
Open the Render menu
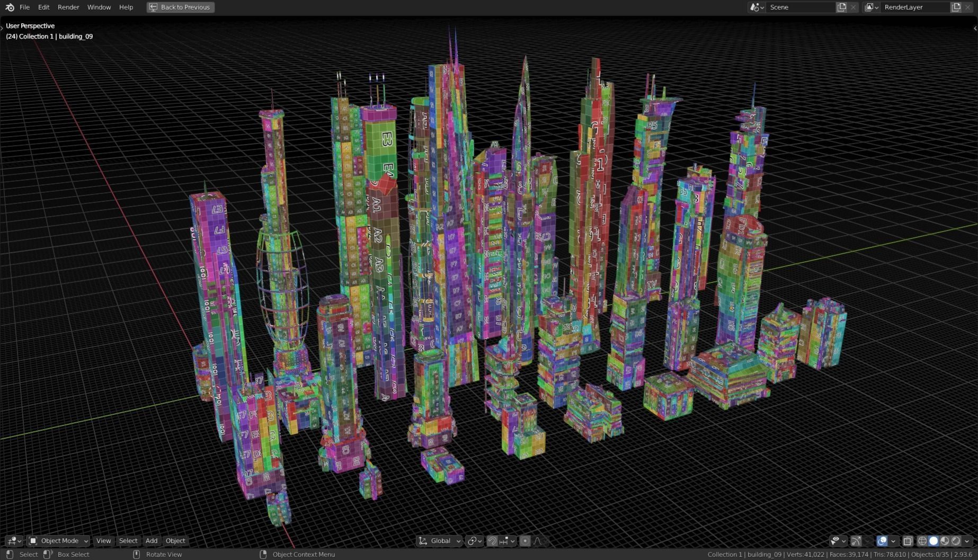click(68, 7)
